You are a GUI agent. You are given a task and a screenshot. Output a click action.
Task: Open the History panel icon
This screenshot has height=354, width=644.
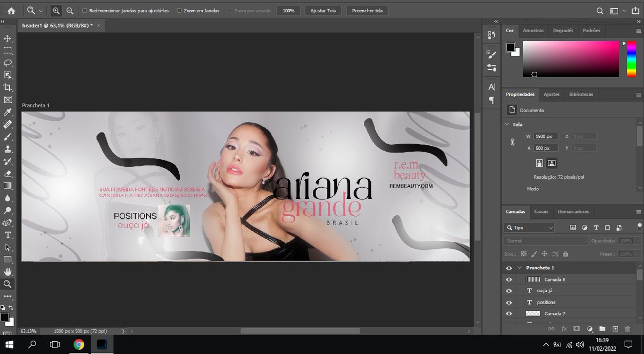click(492, 35)
